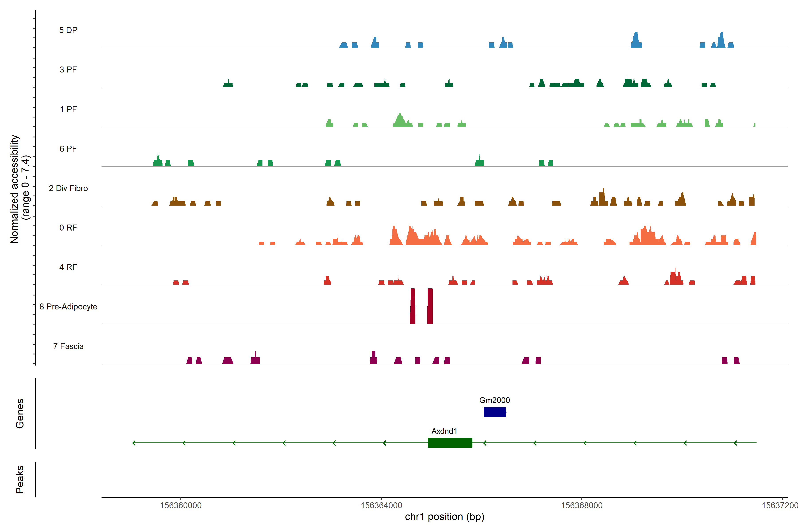Screen dimensions: 798x532
Task: Select the 3 PF track label
Action: click(x=68, y=70)
